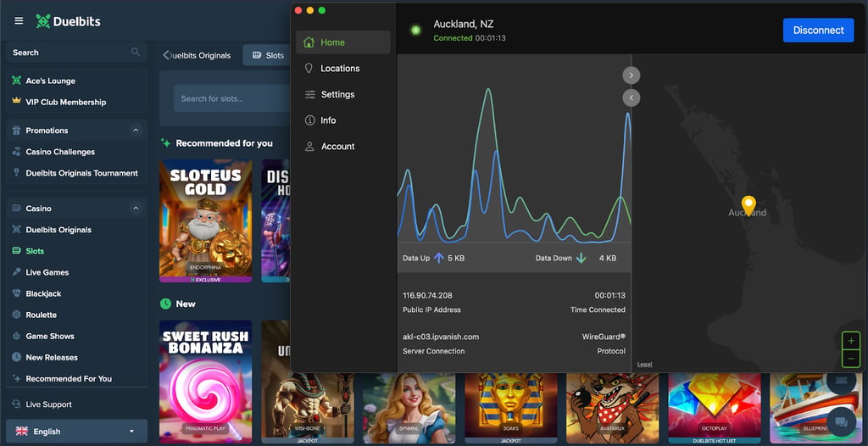Click the right-arrow panel expand button
The height and width of the screenshot is (446, 868).
(x=631, y=75)
